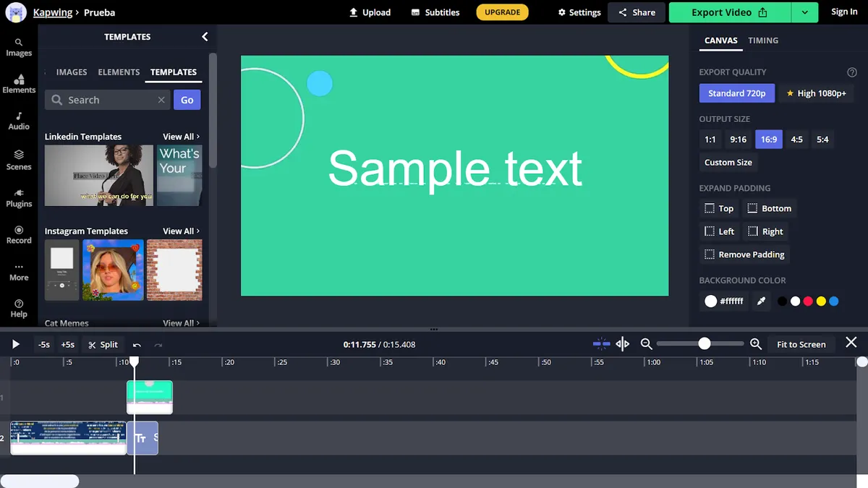Screen dimensions: 868x488
Task: Switch to the Elements tab in panel
Action: click(x=119, y=72)
